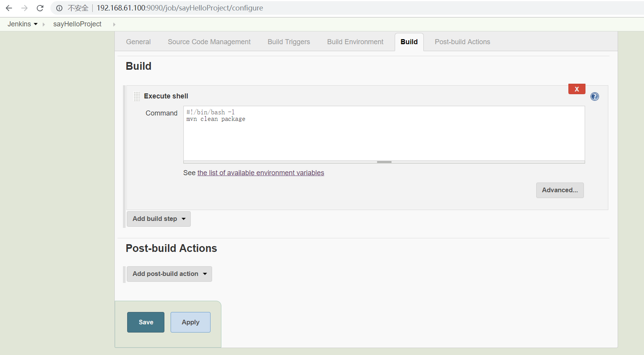Screen dimensions: 644x355
Task: Select the Build tab
Action: [409, 42]
